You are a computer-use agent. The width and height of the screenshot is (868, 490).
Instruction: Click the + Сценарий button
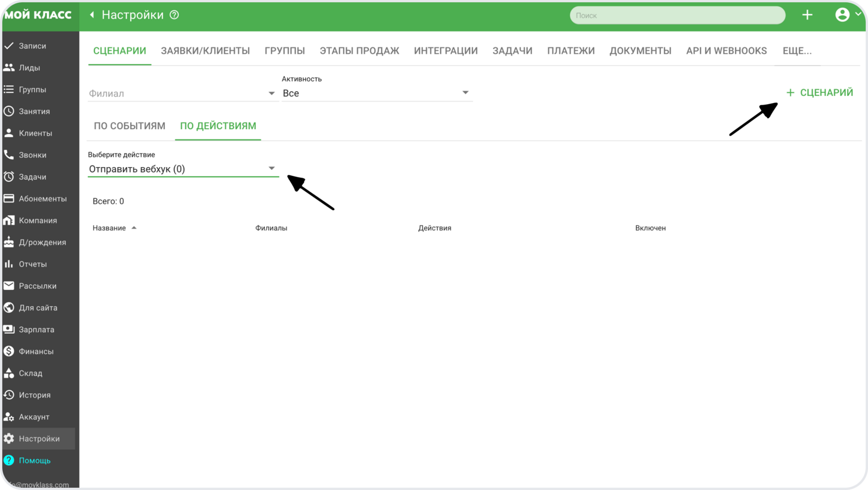820,93
